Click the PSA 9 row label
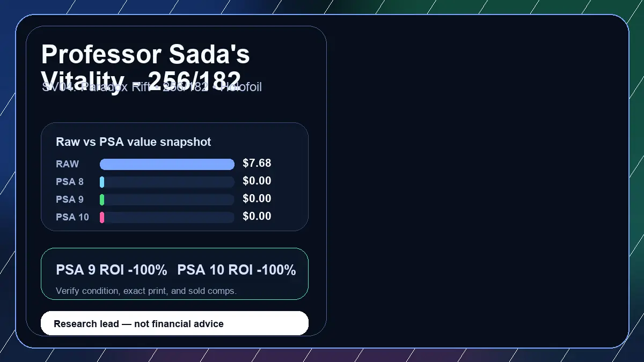The height and width of the screenshot is (362, 644). point(70,200)
